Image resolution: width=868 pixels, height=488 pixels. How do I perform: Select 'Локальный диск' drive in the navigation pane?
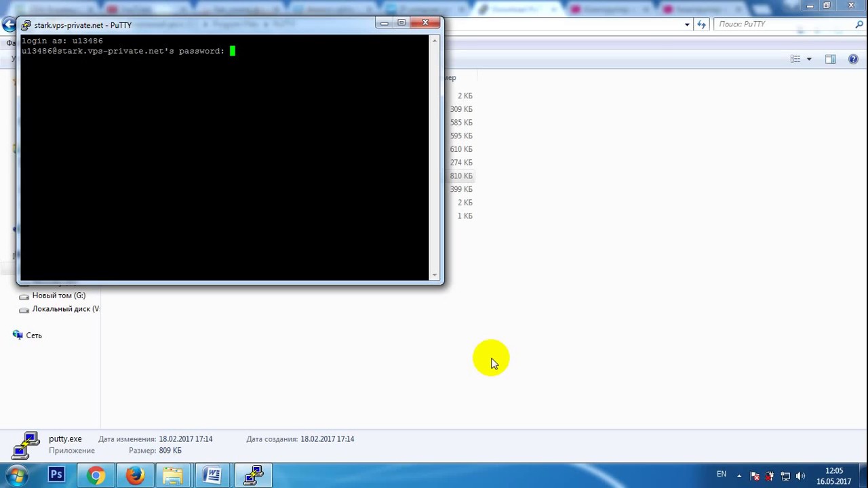pos(60,309)
